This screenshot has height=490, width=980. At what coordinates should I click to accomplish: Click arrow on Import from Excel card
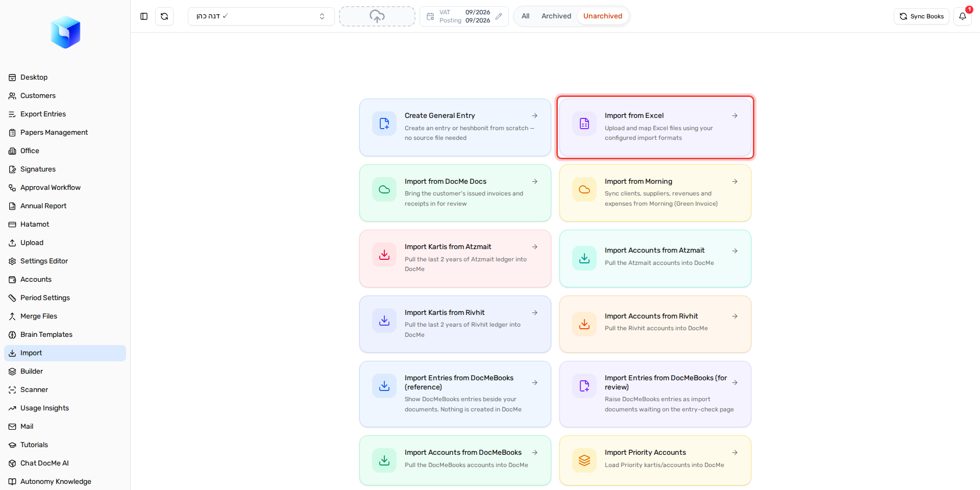click(x=734, y=116)
